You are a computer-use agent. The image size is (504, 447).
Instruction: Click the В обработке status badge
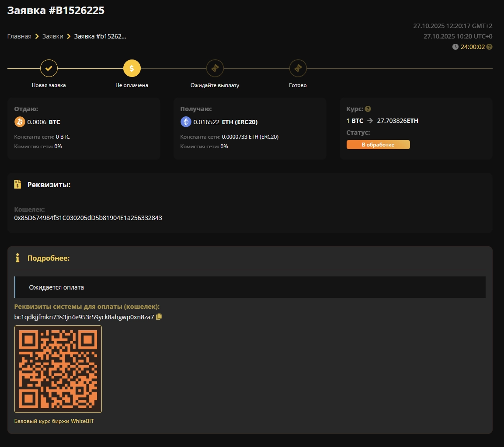pyautogui.click(x=378, y=145)
